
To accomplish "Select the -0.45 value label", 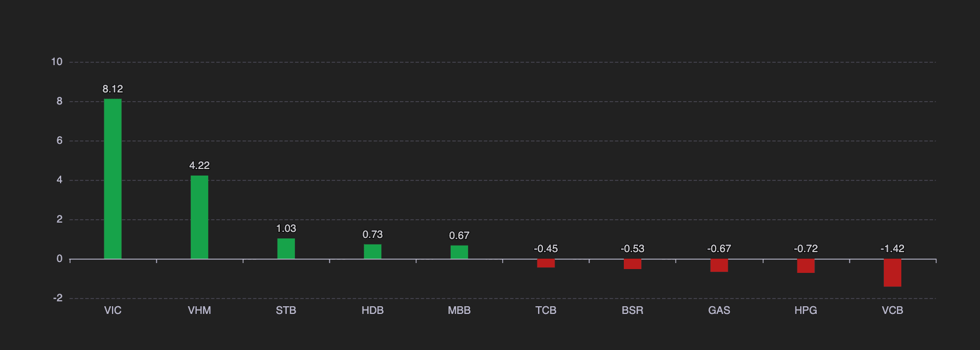I will pyautogui.click(x=546, y=249).
